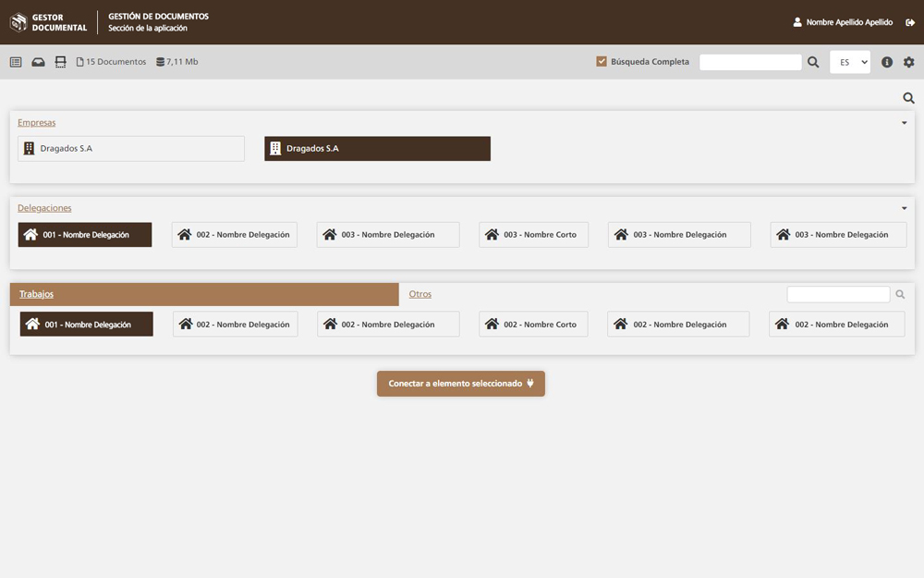Click the scanner icon in the toolbar
Image resolution: width=924 pixels, height=578 pixels.
click(x=60, y=62)
